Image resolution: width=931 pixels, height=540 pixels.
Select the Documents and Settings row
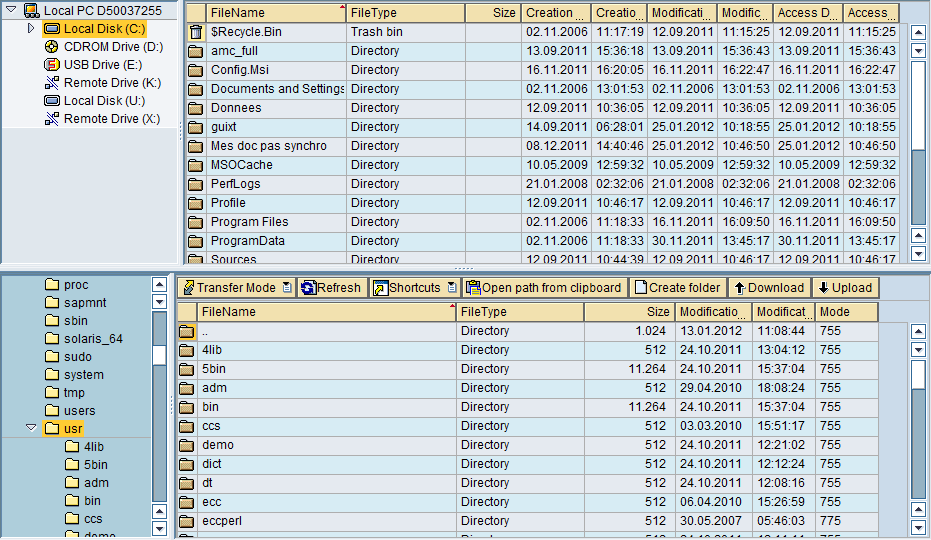tap(543, 89)
